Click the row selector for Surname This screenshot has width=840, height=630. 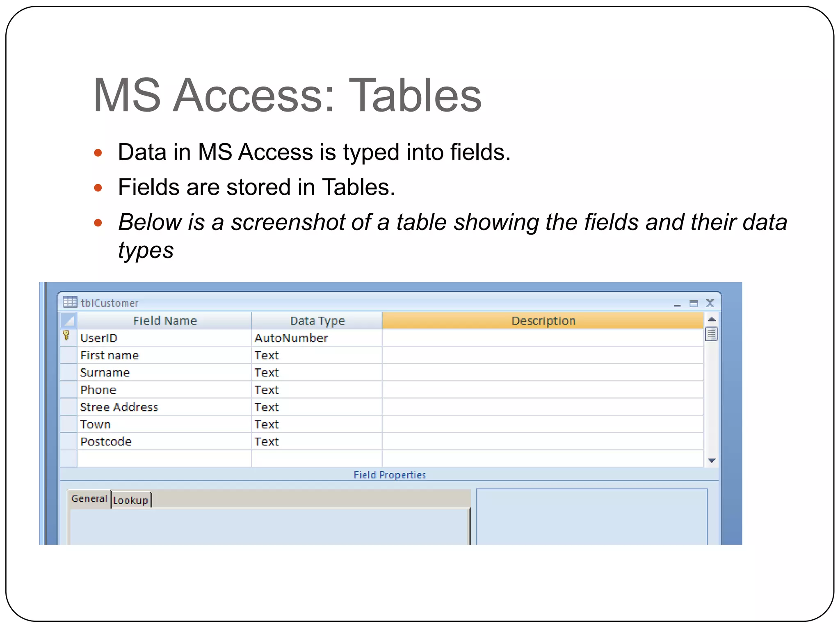point(68,372)
